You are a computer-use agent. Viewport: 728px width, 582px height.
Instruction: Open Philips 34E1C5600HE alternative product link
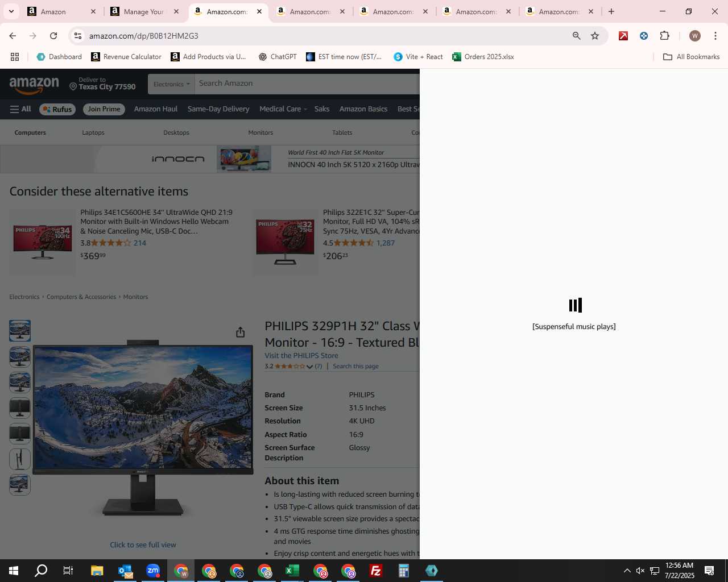tap(156, 222)
